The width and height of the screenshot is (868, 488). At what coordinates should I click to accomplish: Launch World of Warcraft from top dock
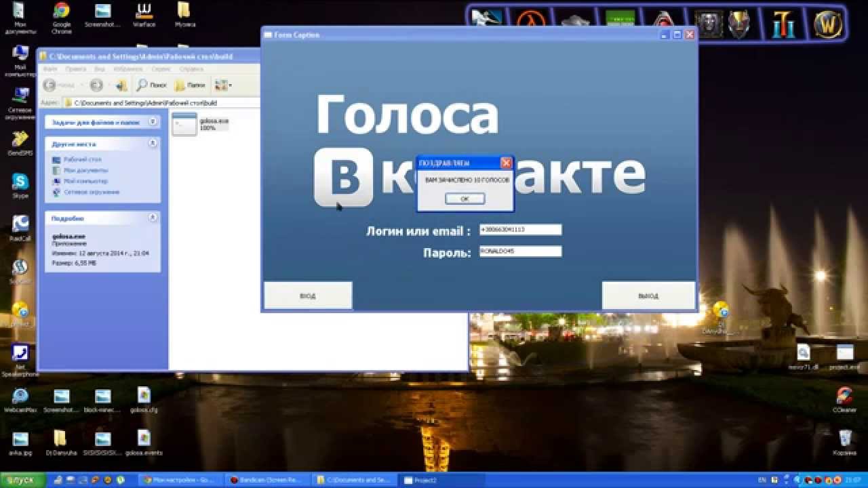pos(828,25)
